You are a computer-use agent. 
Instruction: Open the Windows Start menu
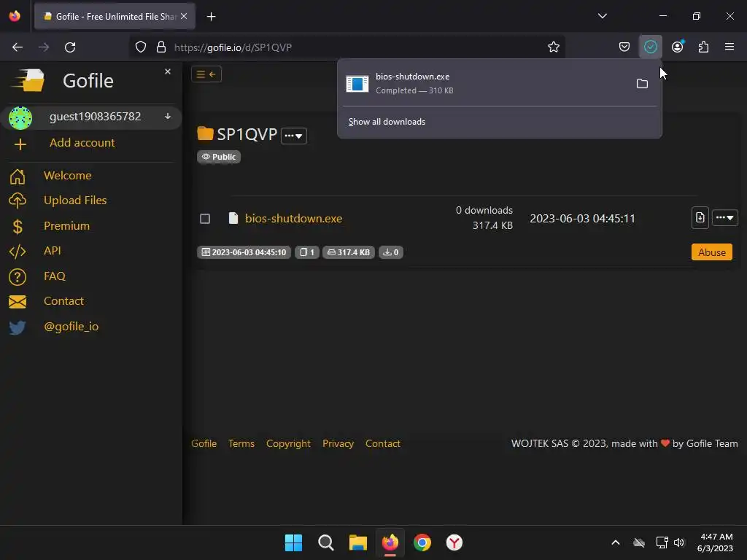[293, 542]
